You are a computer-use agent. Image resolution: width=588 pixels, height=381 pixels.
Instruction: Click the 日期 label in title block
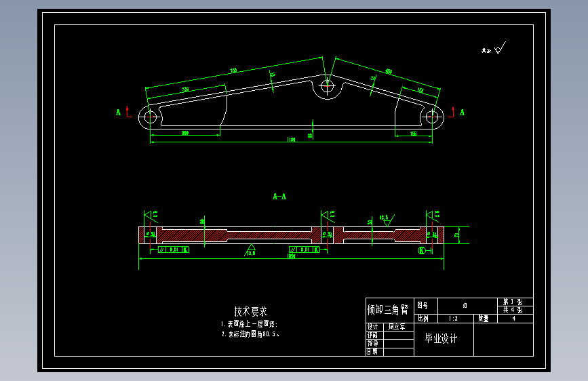tap(372, 352)
